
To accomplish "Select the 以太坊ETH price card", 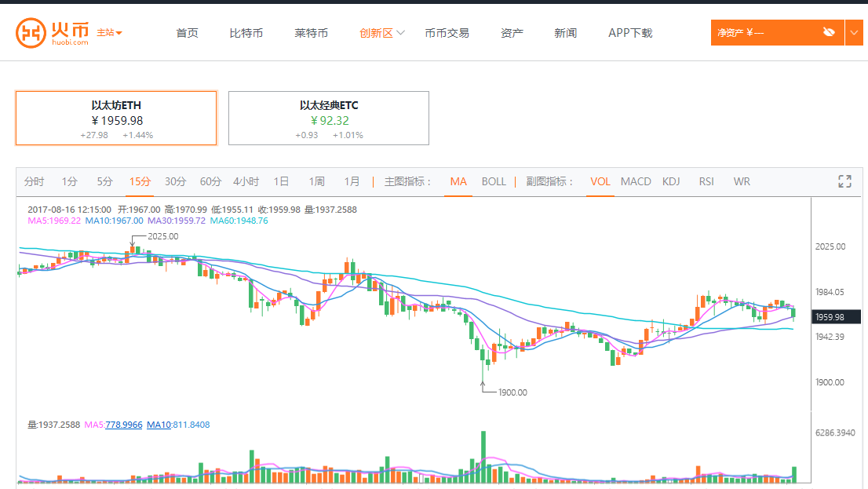I will pos(116,118).
